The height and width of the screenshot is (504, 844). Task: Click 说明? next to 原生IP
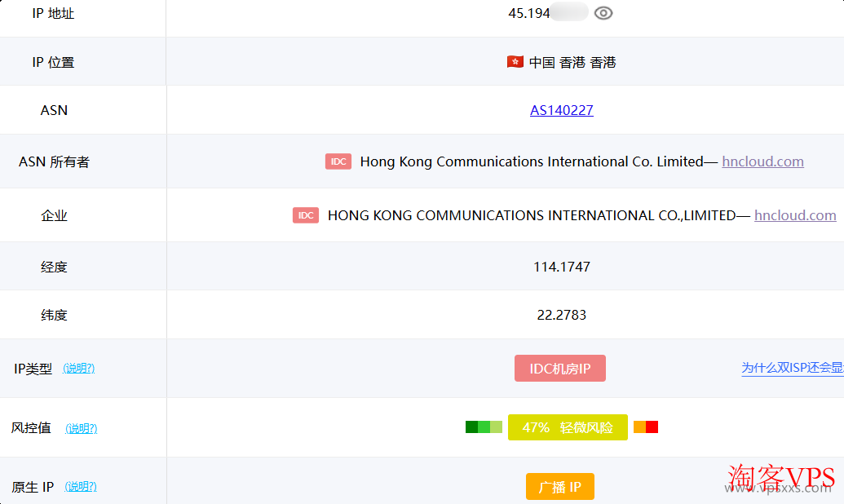(x=81, y=486)
